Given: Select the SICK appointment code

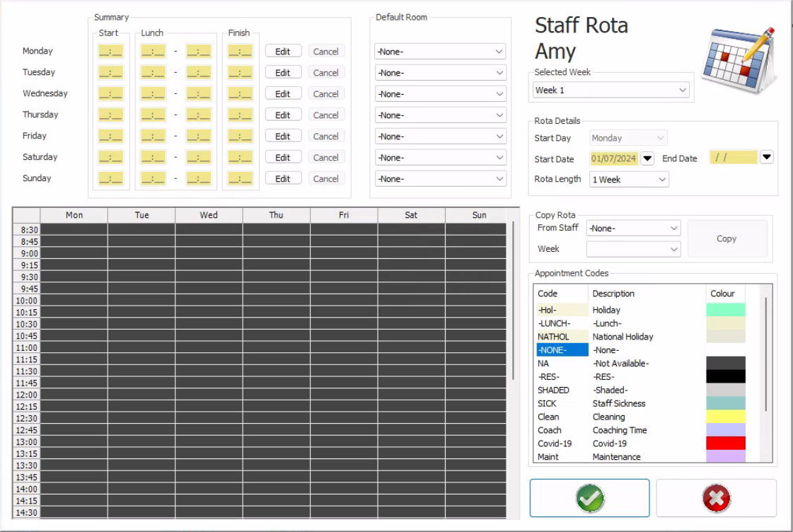Looking at the screenshot, I should (562, 403).
